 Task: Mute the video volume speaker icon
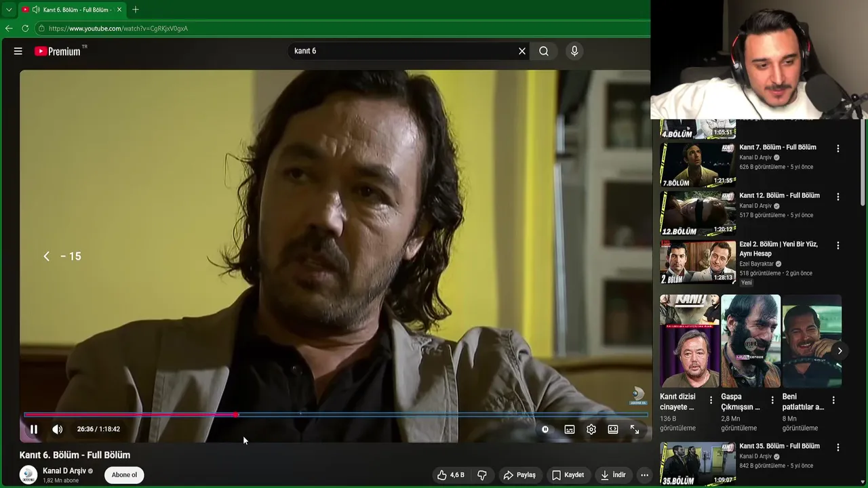point(58,429)
